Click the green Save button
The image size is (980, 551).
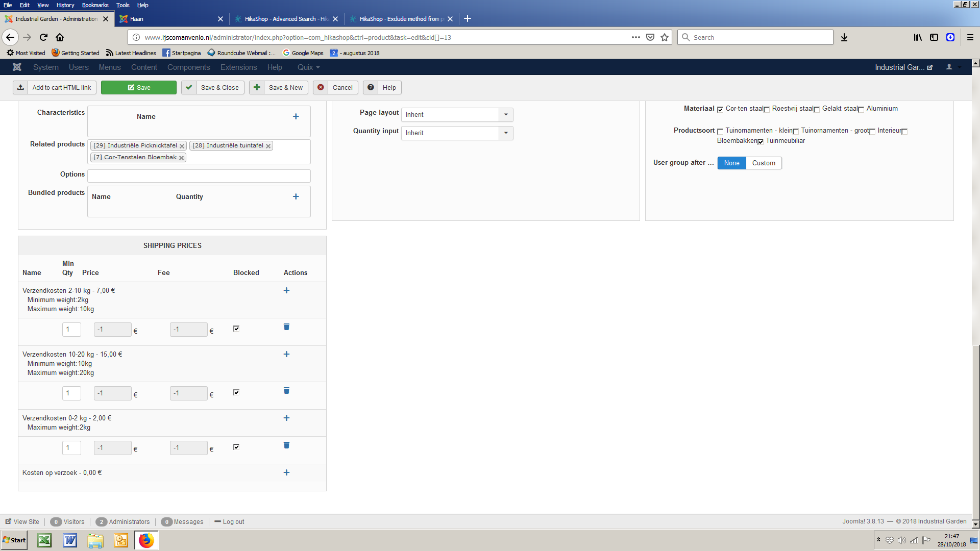[x=139, y=88]
